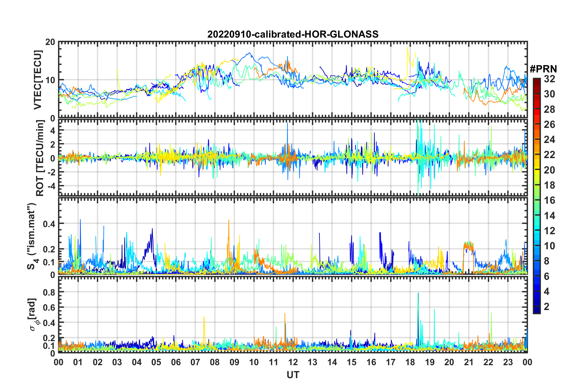Click S4 y-axis tick 0.4

tap(49, 224)
